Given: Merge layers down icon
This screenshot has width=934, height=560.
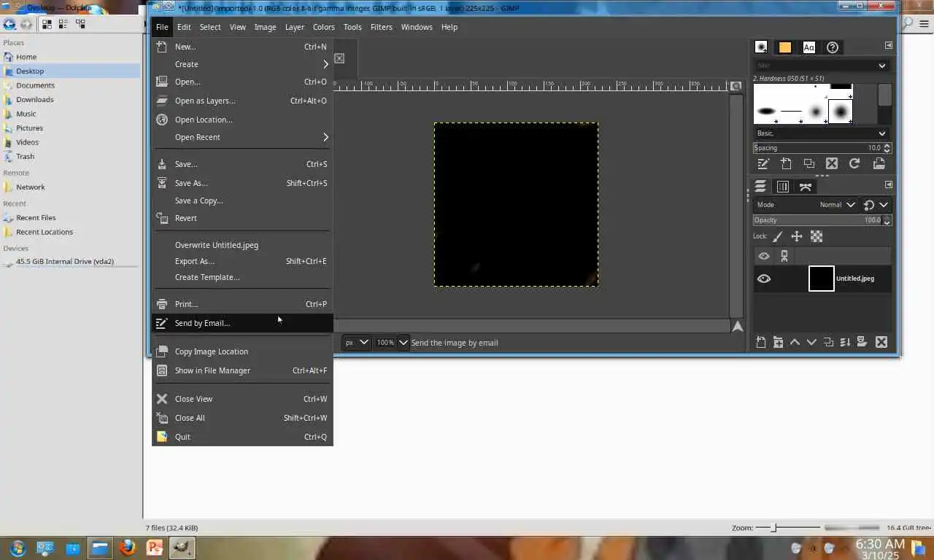Looking at the screenshot, I should [845, 342].
